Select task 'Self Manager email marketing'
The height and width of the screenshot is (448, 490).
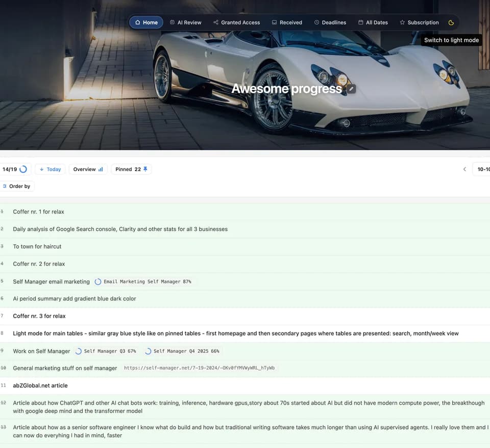point(51,281)
